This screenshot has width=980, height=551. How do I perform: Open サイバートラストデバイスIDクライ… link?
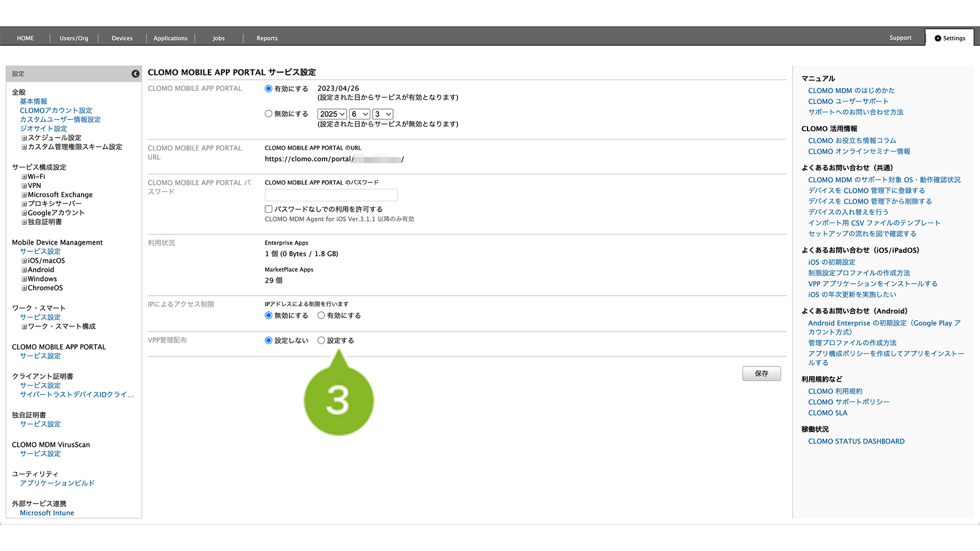click(77, 395)
